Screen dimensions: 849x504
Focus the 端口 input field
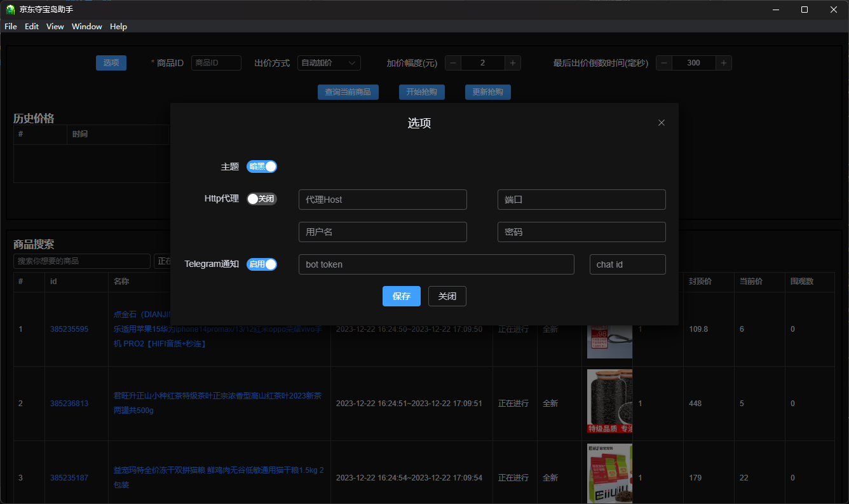click(x=581, y=200)
